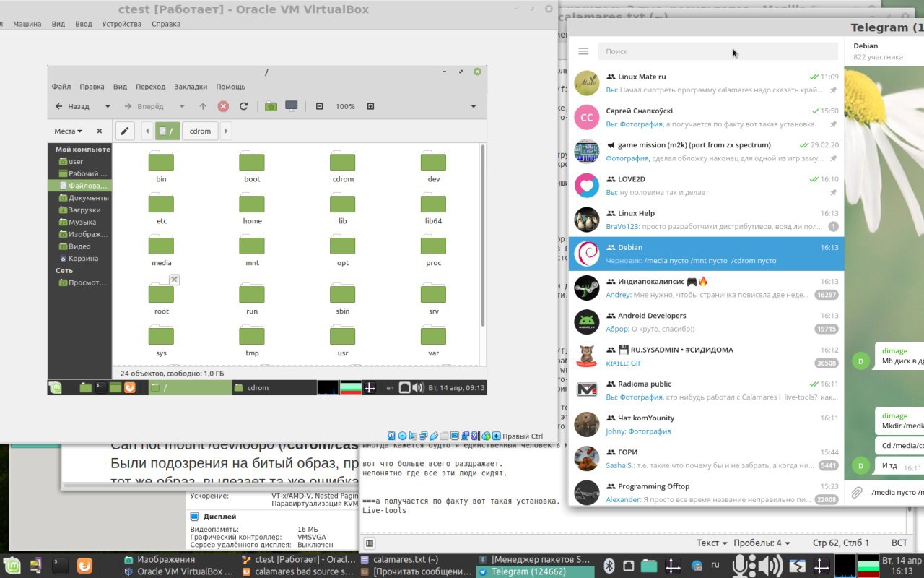Open the Linux Help chat
This screenshot has width=924, height=578.
[707, 220]
